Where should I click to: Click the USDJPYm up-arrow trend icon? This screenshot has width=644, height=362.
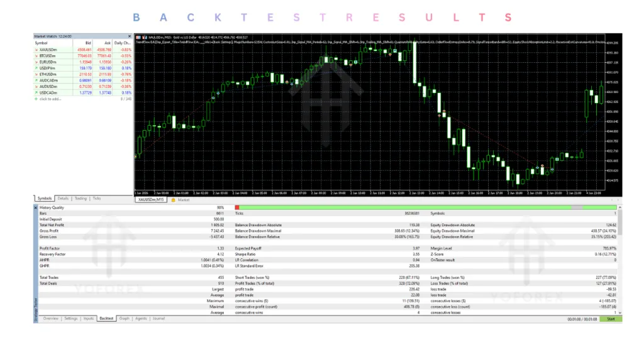pyautogui.click(x=36, y=68)
